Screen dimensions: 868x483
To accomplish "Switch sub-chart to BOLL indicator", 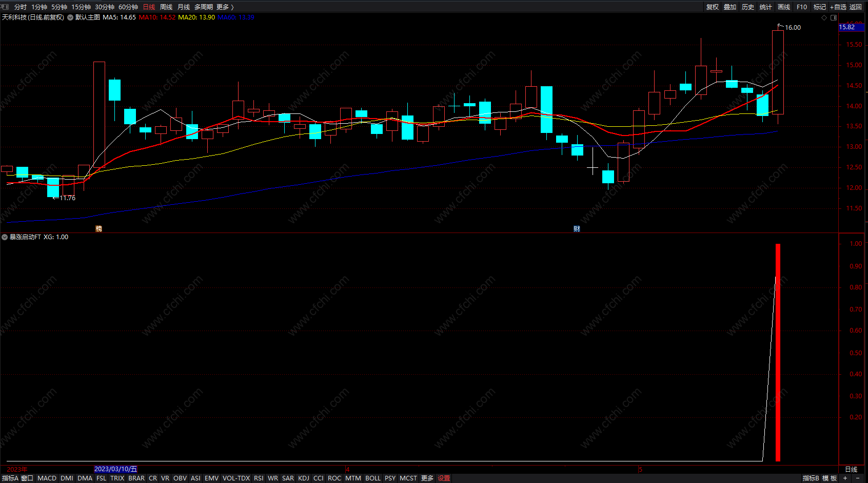I will (x=373, y=478).
